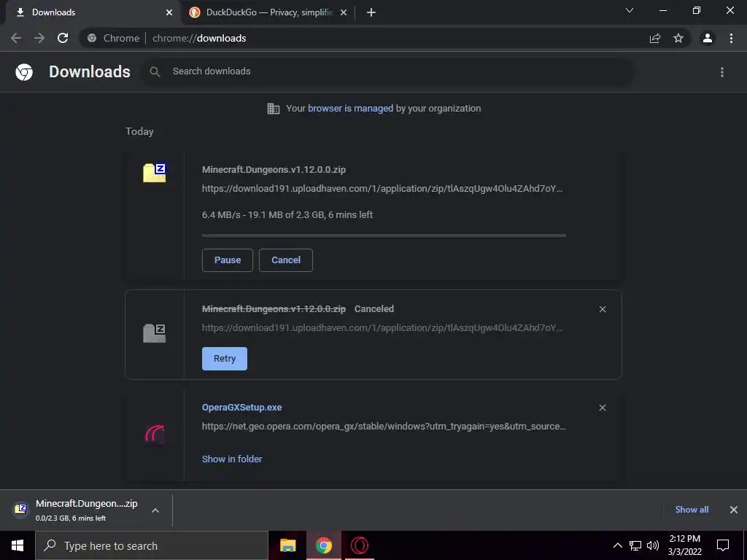Click the Today date heading
747x560 pixels.
[139, 131]
